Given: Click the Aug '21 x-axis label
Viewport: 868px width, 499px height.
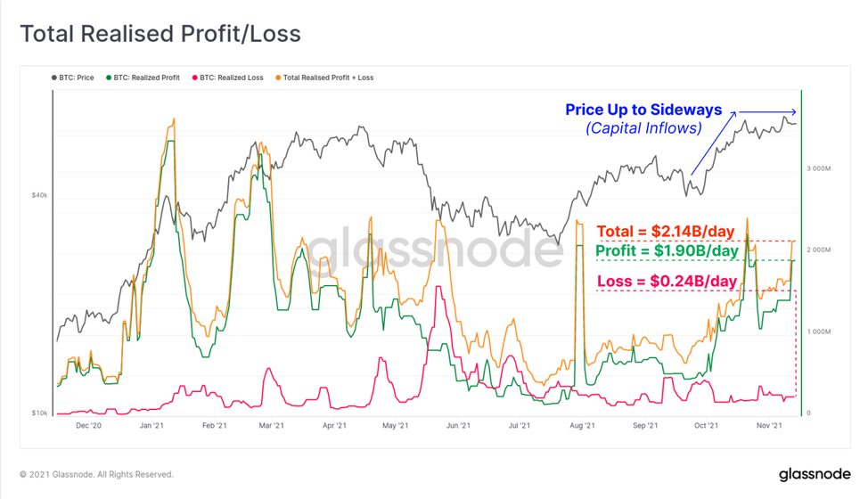Looking at the screenshot, I should pos(582,425).
